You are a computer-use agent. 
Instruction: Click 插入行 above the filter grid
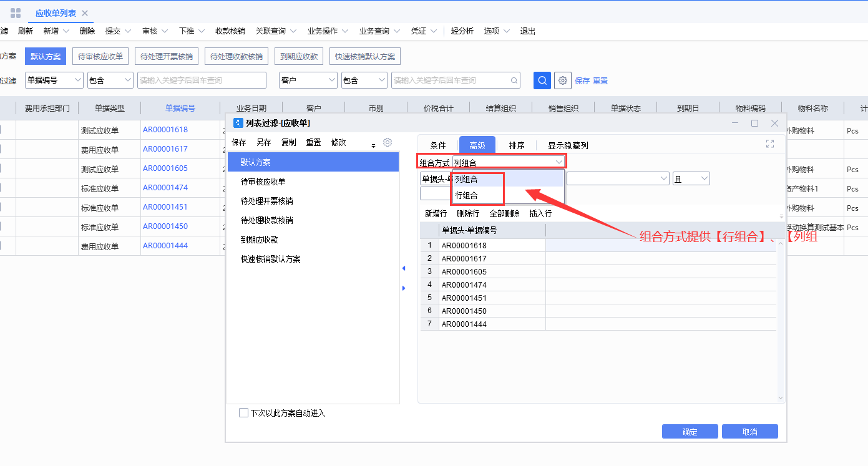[x=540, y=213]
